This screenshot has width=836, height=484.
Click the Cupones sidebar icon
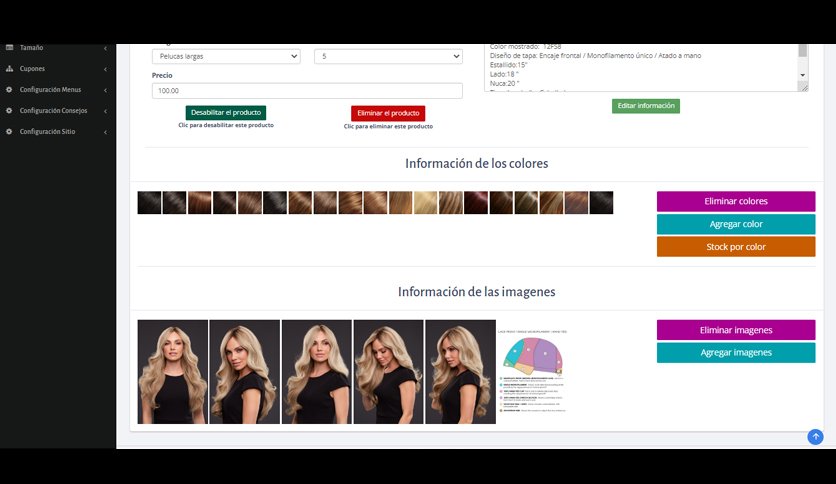coord(9,69)
